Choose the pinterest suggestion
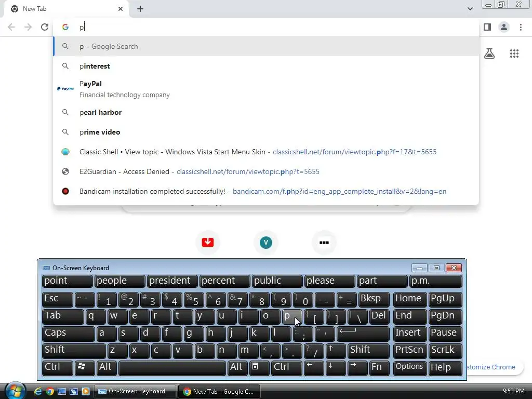Image resolution: width=532 pixels, height=399 pixels. tap(266, 66)
